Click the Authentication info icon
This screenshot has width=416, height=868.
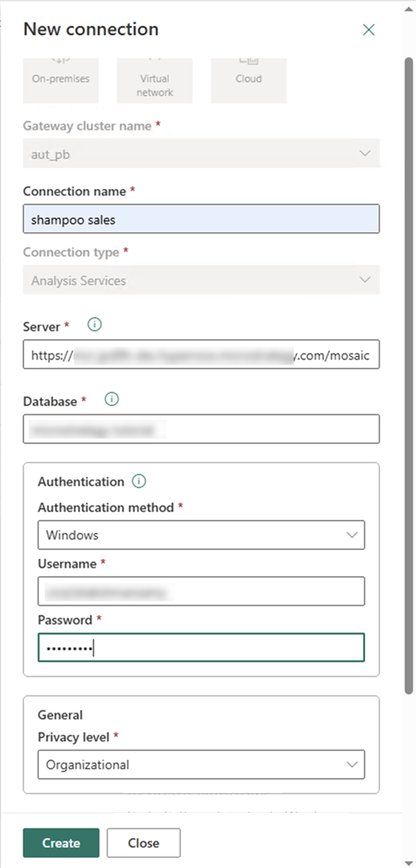[139, 482]
